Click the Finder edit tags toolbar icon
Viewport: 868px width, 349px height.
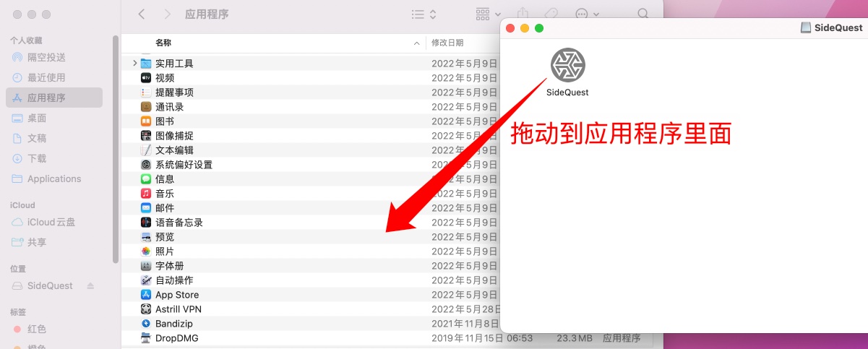(x=551, y=14)
